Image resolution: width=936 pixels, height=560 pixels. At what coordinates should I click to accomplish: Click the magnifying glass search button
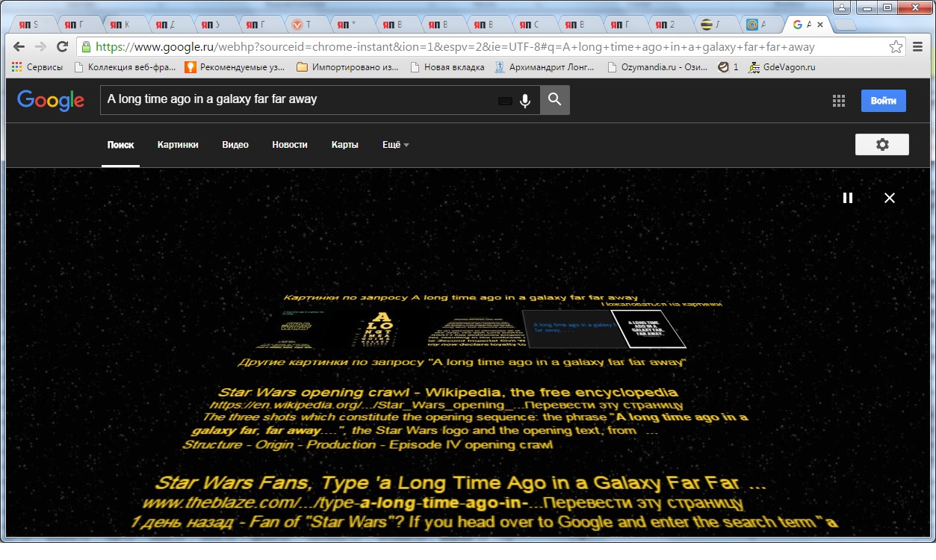click(554, 100)
